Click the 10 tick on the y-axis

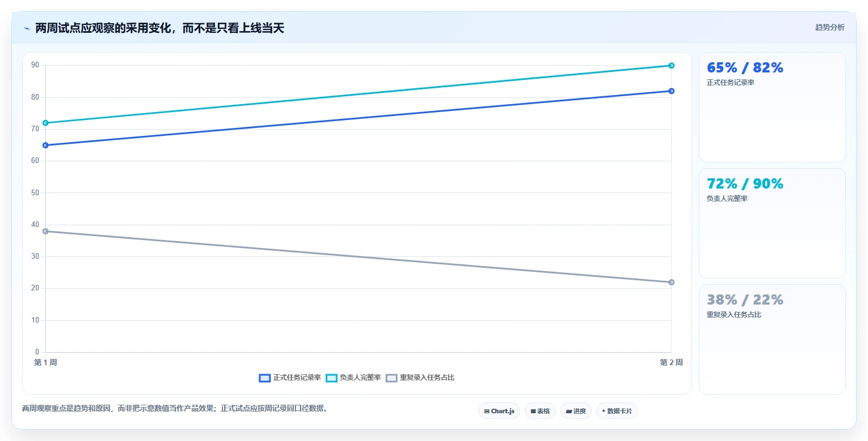[x=35, y=320]
